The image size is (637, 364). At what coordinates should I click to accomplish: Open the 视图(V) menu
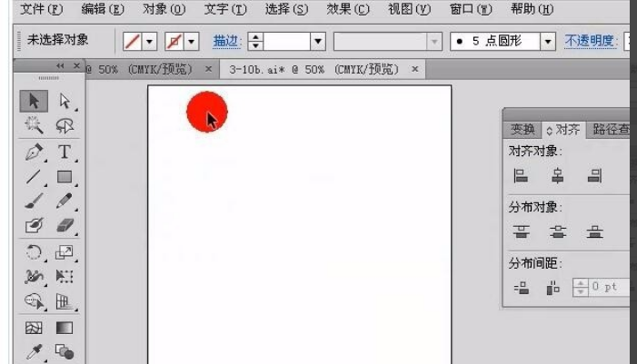tap(410, 9)
